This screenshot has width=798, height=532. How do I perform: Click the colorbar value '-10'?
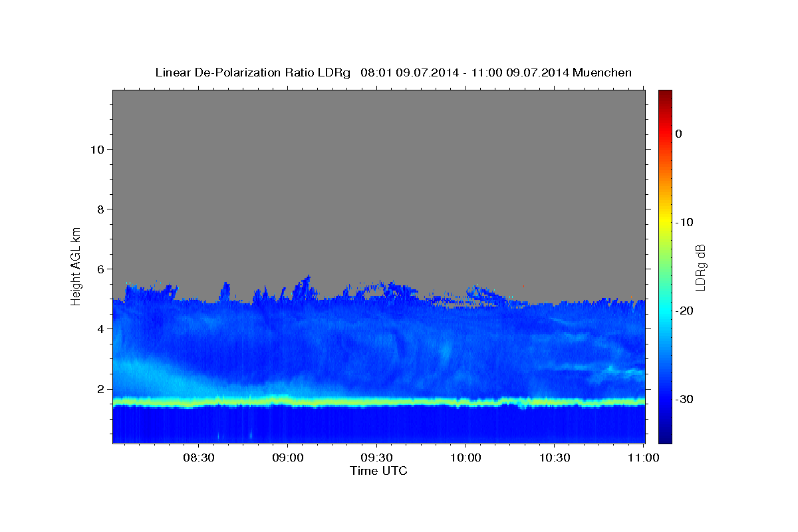pyautogui.click(x=684, y=222)
